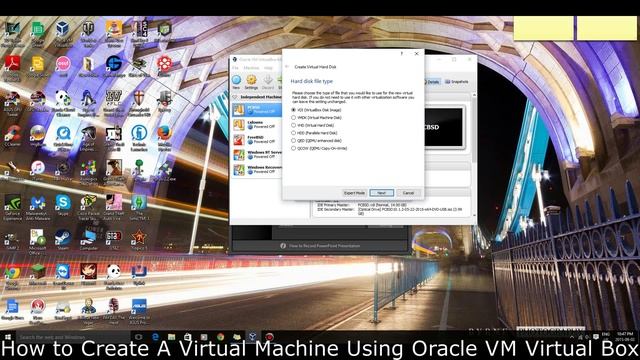Open the Panda Cloud Cleaner desktop icon
The height and width of the screenshot is (360, 640).
[63, 103]
